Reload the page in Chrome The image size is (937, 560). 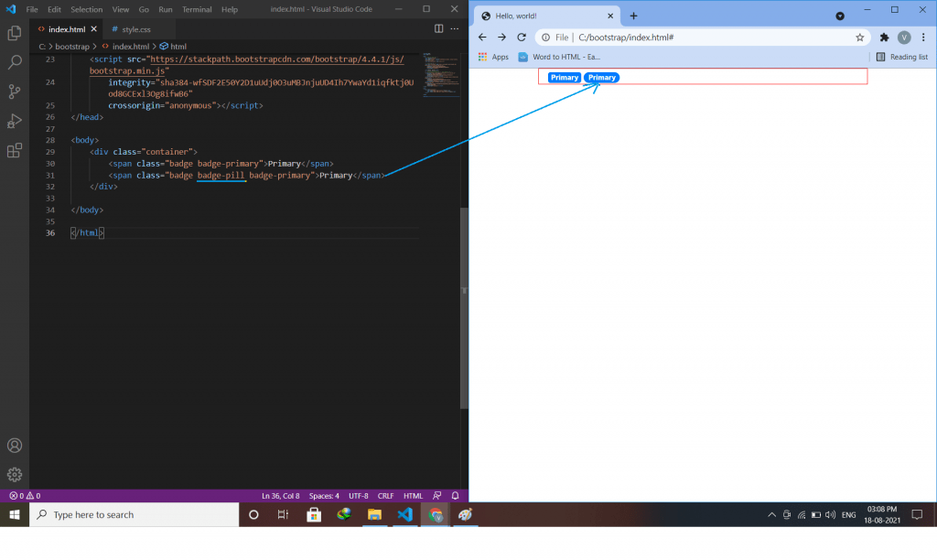tap(522, 37)
